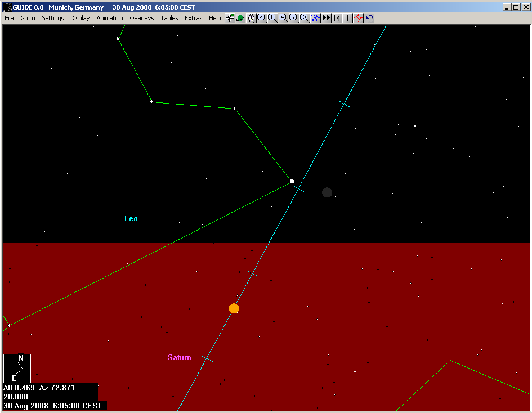The image size is (532, 413).
Task: Click the green planet toolbar icon
Action: coord(240,18)
